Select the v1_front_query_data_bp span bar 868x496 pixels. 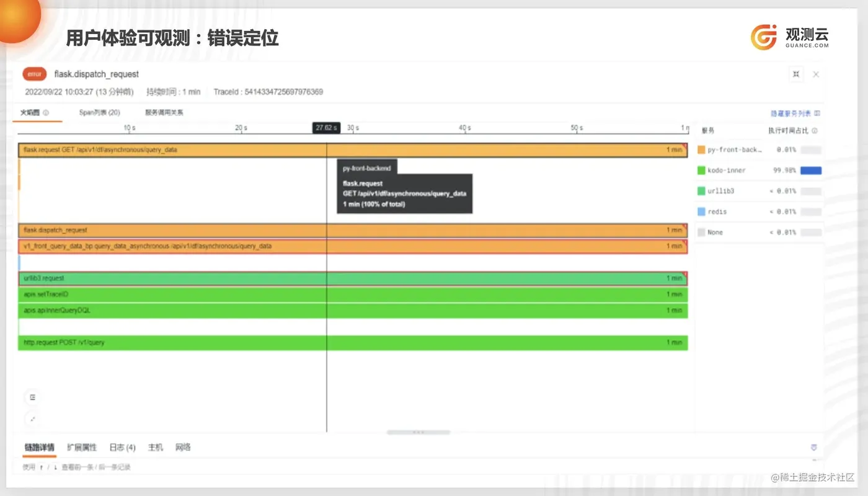click(x=353, y=246)
